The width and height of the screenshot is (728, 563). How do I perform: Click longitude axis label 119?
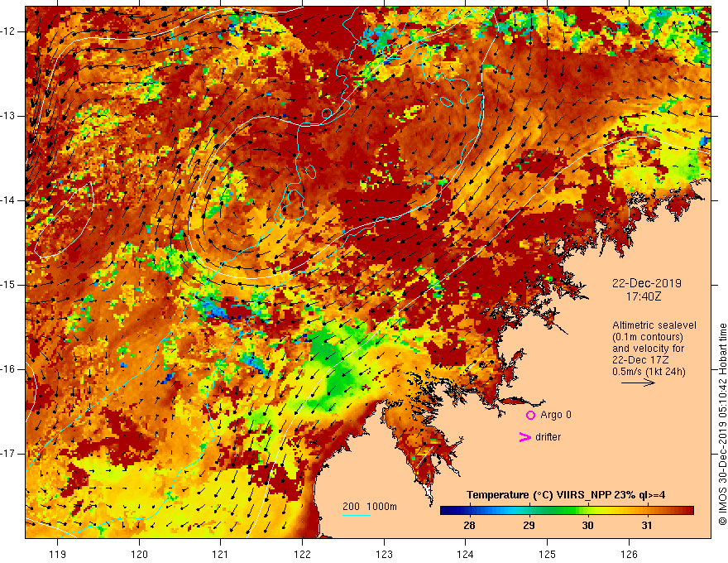[x=57, y=554]
